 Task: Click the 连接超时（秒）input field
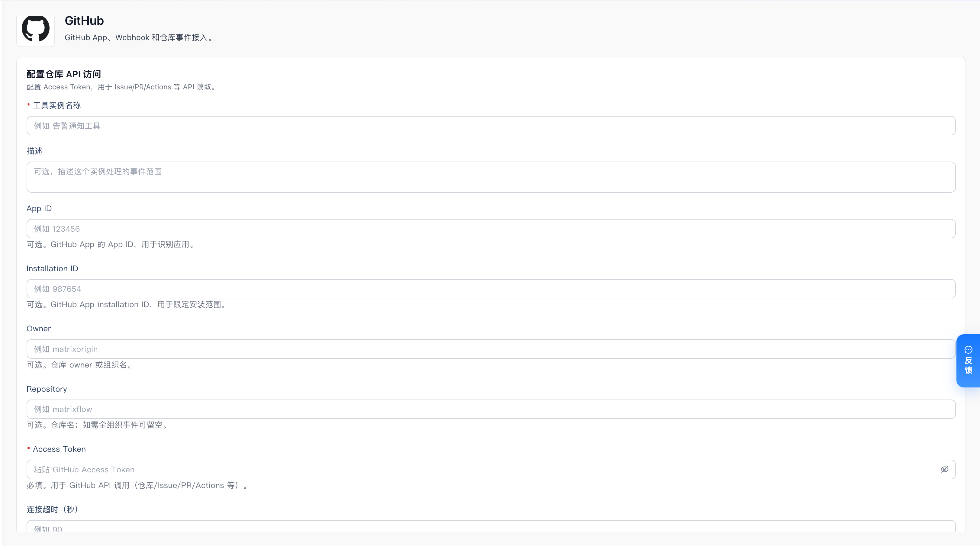click(491, 526)
